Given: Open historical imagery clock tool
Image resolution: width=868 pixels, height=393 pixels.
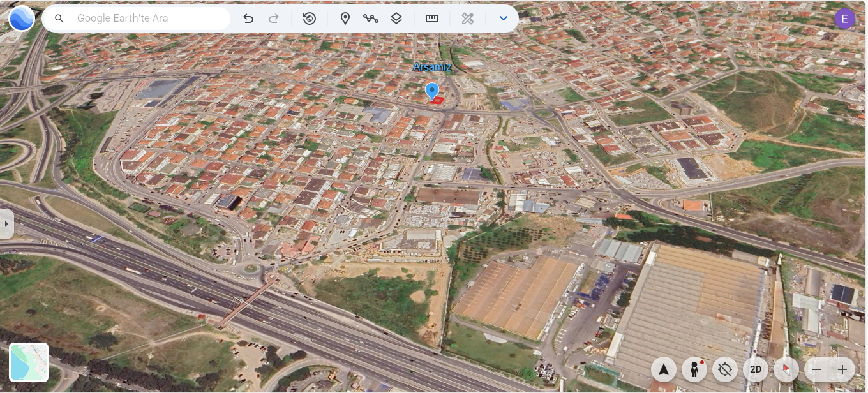Looking at the screenshot, I should 310,19.
